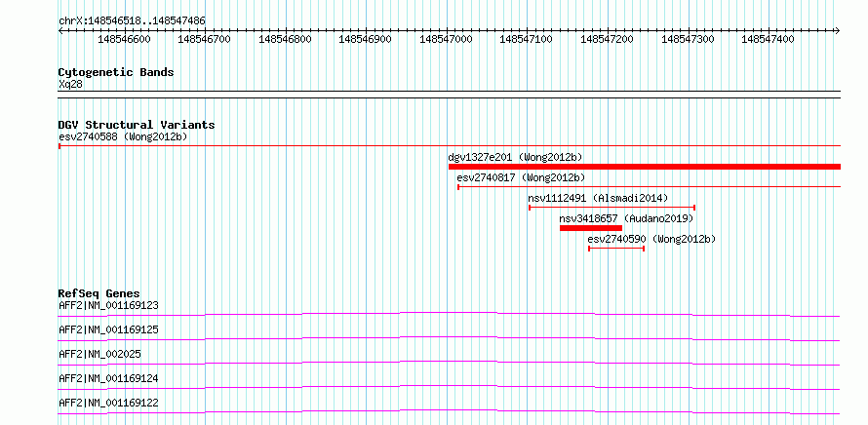Click the esv2740590 variant span line
868x425 pixels.
pyautogui.click(x=616, y=249)
